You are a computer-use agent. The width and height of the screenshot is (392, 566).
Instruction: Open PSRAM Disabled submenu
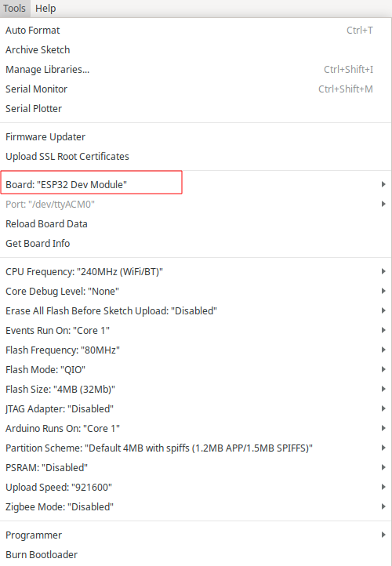[196, 467]
